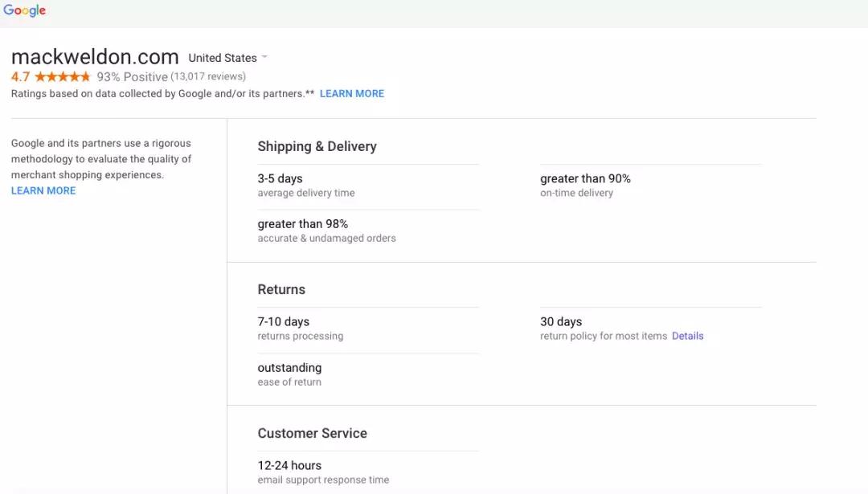Click the Google logo
This screenshot has width=868, height=494.
pos(25,11)
